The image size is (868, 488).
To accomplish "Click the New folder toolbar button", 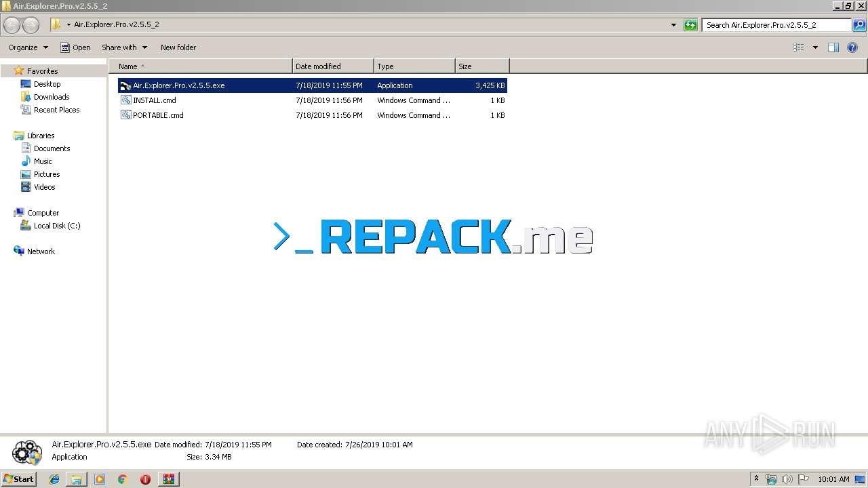I will click(178, 47).
